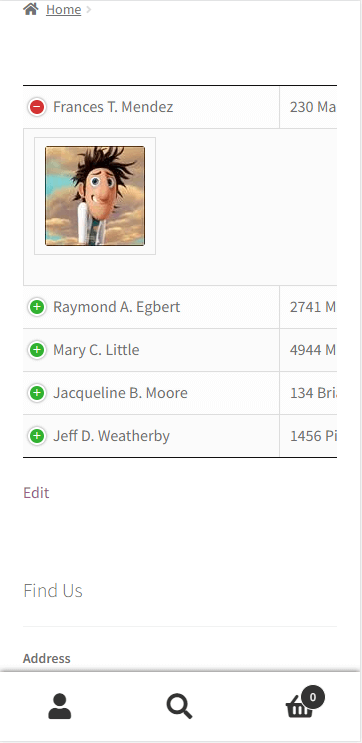Click the 1456 Pi address cell
Screen dimensions: 362x743
point(308,436)
